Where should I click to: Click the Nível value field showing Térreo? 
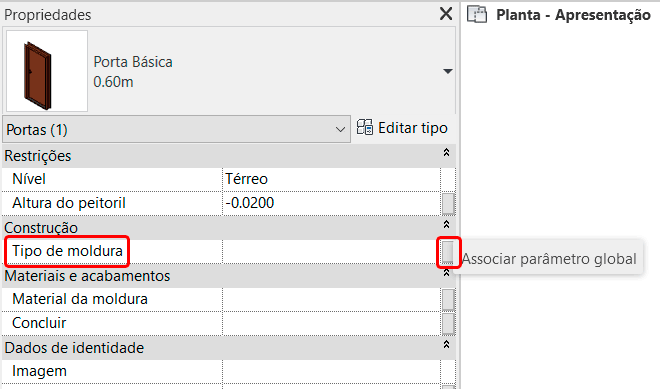pos(331,179)
